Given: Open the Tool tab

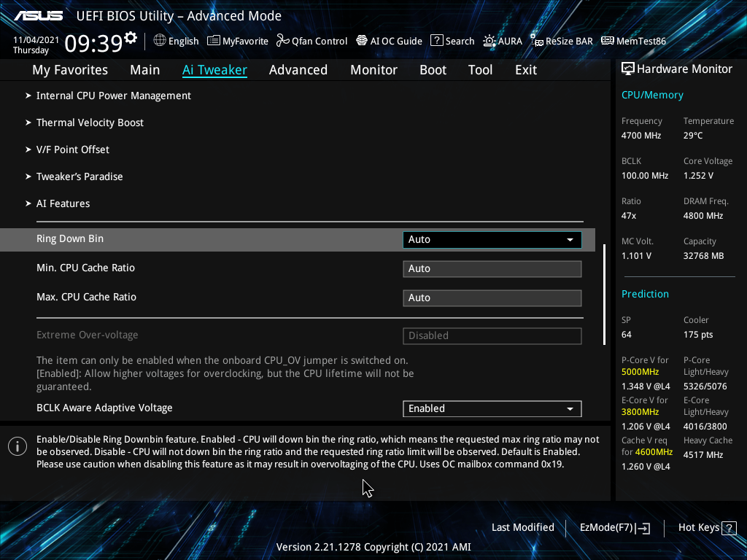Looking at the screenshot, I should 480,70.
